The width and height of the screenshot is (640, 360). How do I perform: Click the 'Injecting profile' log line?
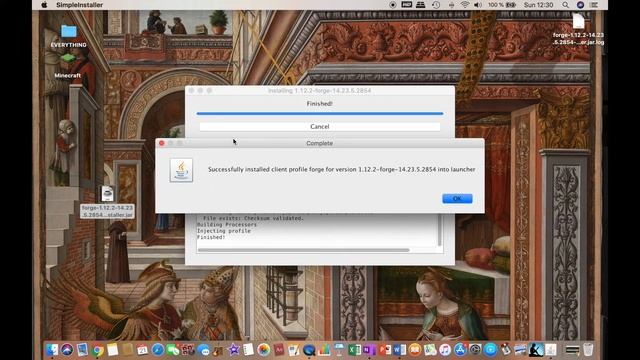[x=224, y=231]
